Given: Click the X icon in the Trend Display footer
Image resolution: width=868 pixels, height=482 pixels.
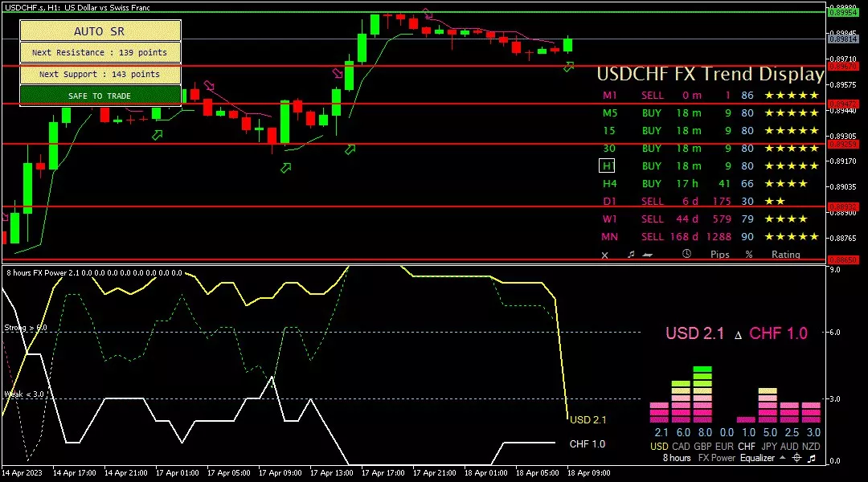Looking at the screenshot, I should pyautogui.click(x=605, y=255).
